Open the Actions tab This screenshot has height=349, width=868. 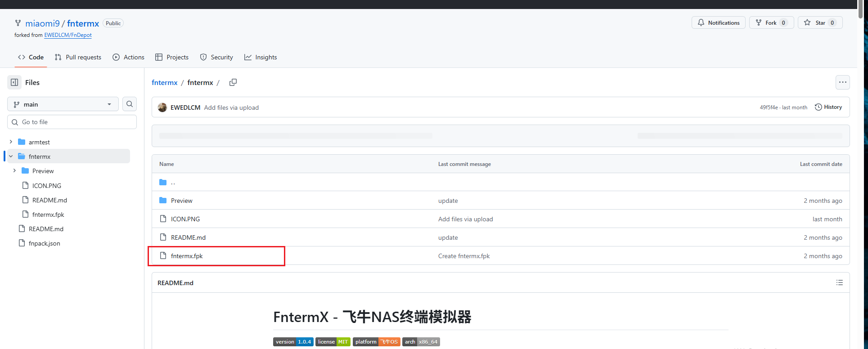(x=129, y=57)
